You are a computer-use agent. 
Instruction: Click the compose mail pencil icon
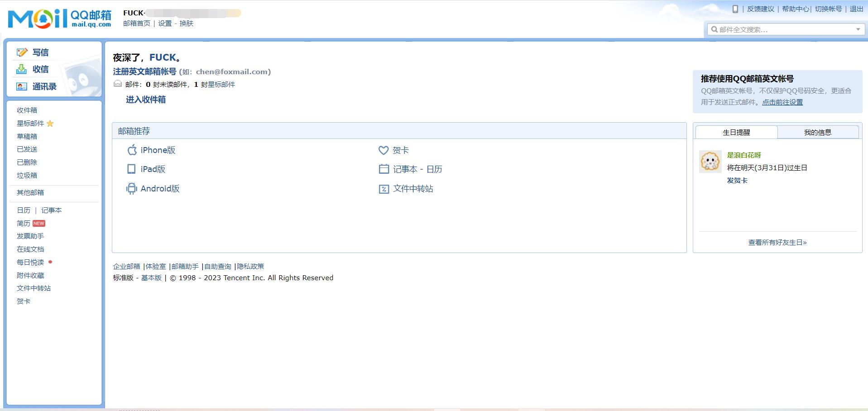click(22, 52)
